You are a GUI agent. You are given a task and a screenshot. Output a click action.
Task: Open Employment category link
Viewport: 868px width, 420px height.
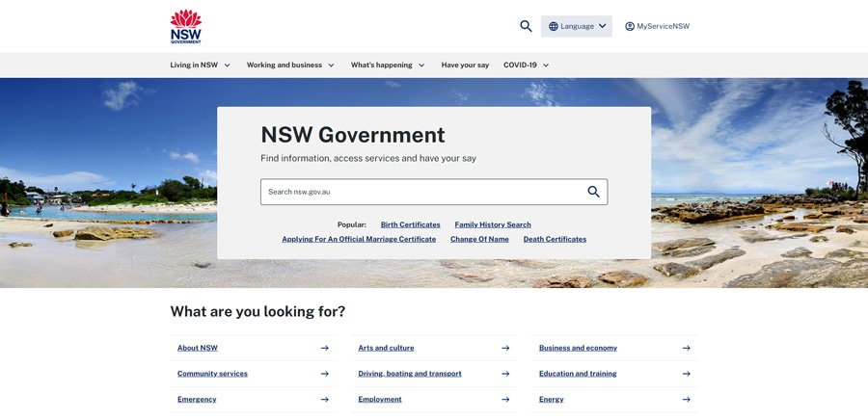380,399
